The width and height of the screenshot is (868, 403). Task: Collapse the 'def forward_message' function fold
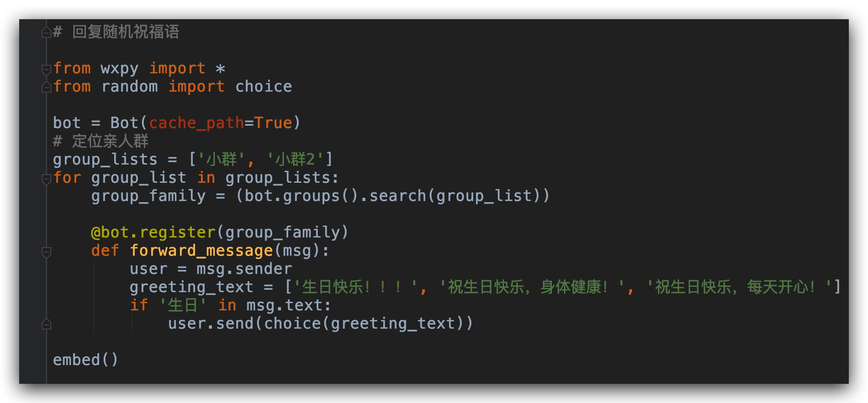(x=46, y=251)
